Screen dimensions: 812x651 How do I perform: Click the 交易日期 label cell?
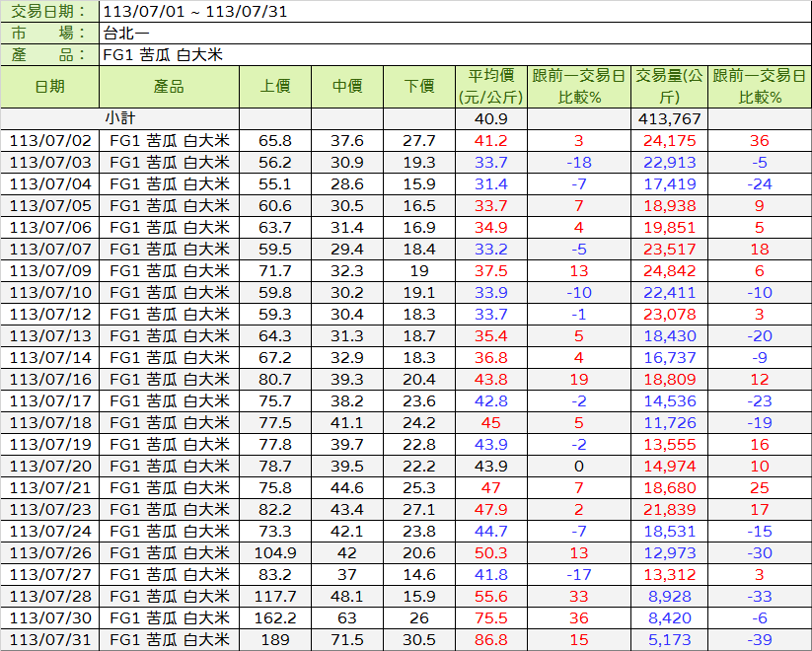point(49,12)
